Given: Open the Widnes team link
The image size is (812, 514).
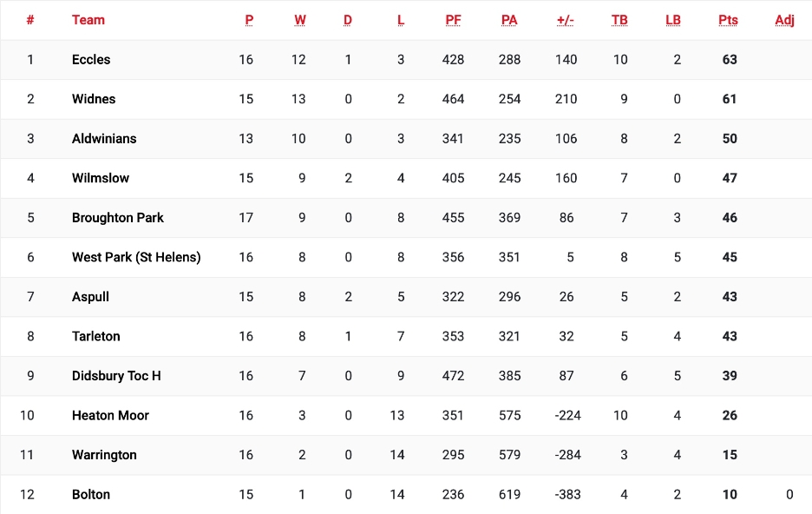Looking at the screenshot, I should coord(94,99).
